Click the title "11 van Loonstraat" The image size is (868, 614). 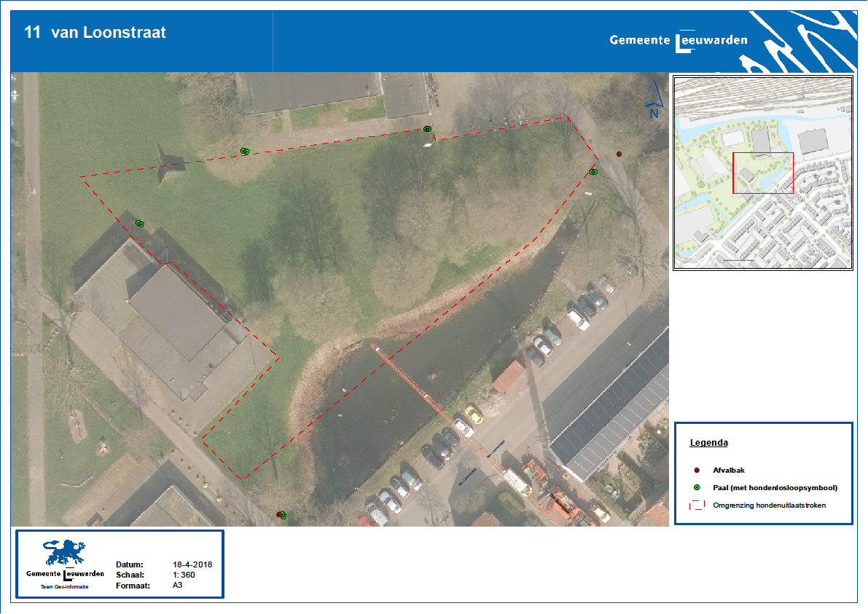tap(95, 33)
